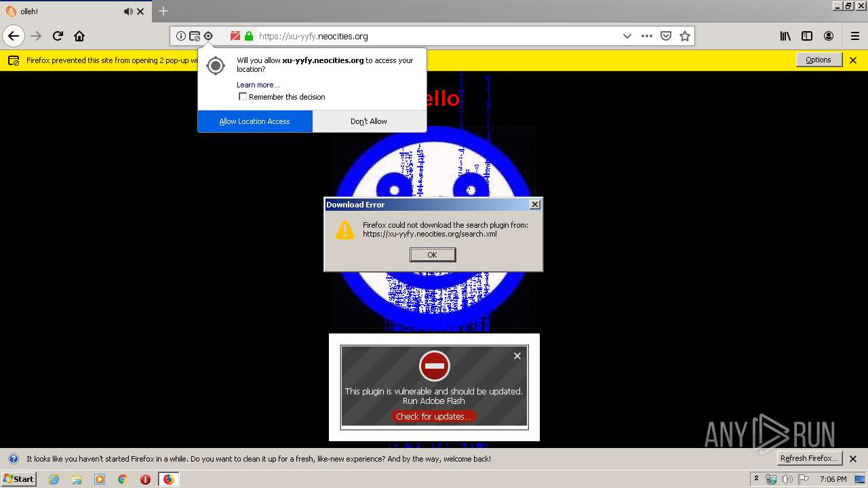
Task: Click Don't Allow location
Action: (369, 121)
